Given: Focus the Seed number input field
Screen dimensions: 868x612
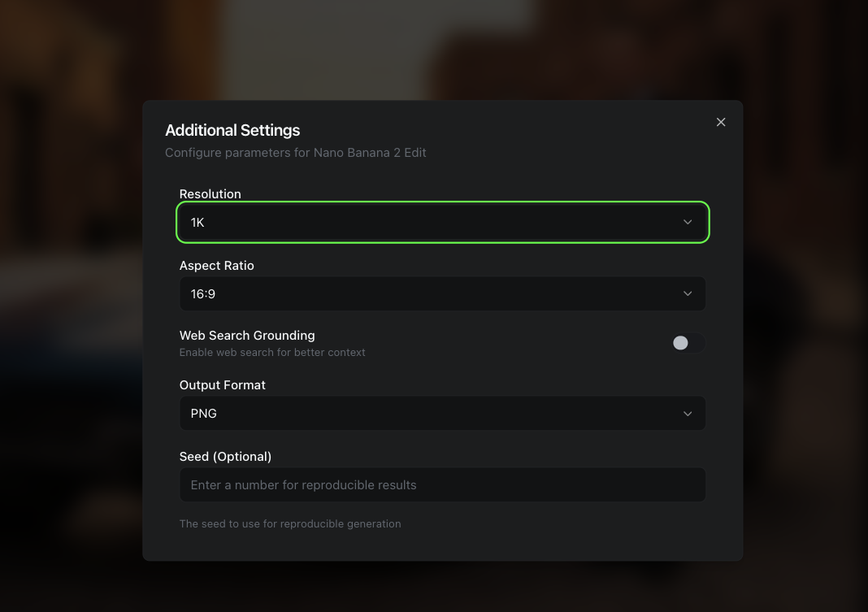Looking at the screenshot, I should [442, 484].
